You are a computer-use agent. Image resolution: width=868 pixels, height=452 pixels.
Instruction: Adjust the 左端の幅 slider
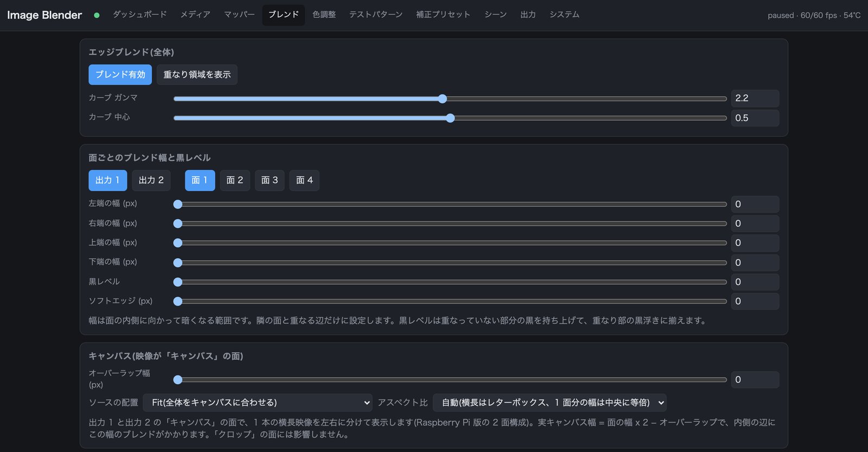(x=450, y=205)
